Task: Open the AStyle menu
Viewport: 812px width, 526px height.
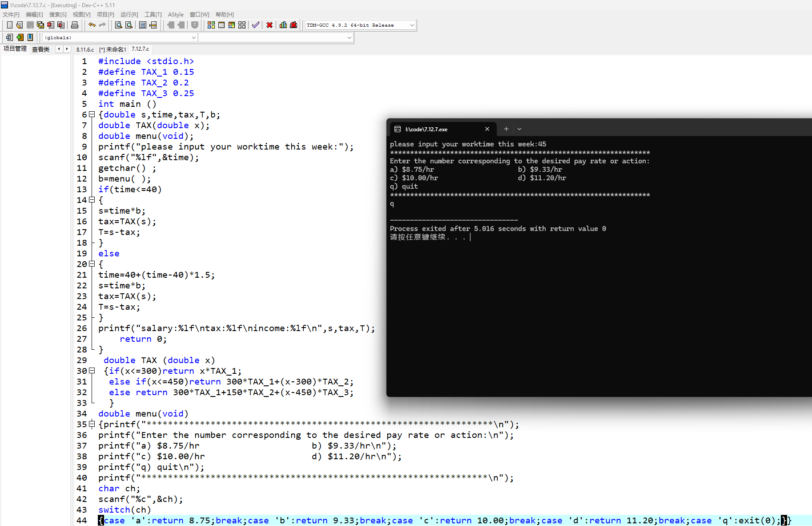Action: coord(176,14)
